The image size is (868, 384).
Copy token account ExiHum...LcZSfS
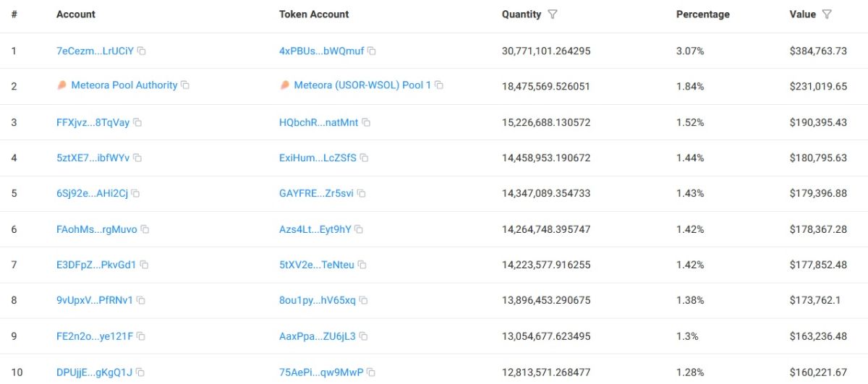pos(364,158)
